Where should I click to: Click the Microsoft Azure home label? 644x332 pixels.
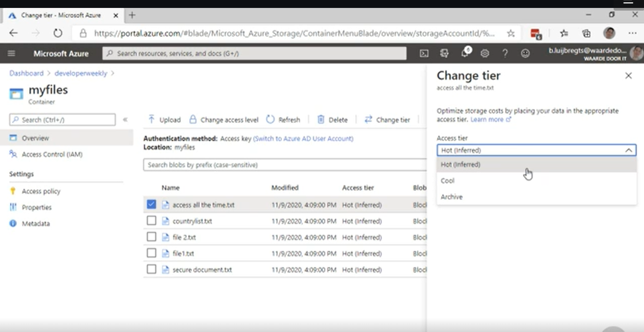[x=61, y=53]
